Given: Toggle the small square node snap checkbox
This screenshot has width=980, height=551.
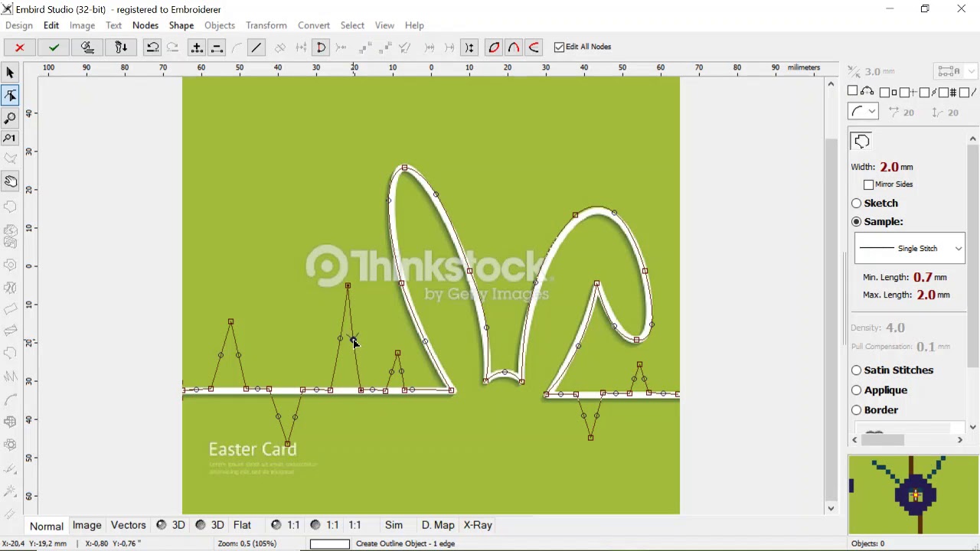Looking at the screenshot, I should click(884, 93).
